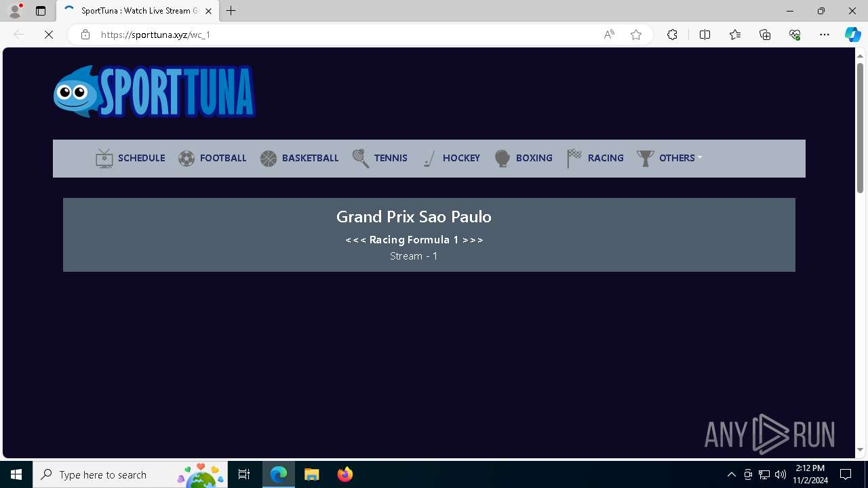Image resolution: width=868 pixels, height=488 pixels.
Task: Open the Windows Start menu
Action: click(16, 474)
